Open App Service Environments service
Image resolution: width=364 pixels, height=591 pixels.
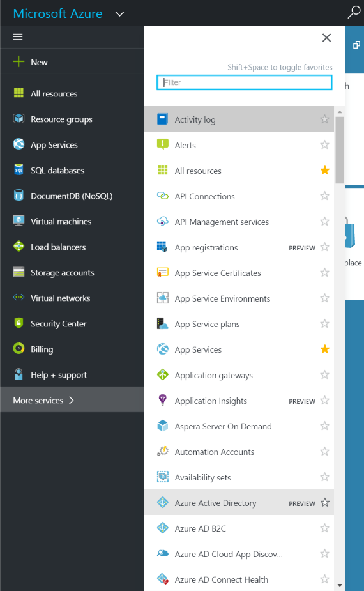[239, 298]
